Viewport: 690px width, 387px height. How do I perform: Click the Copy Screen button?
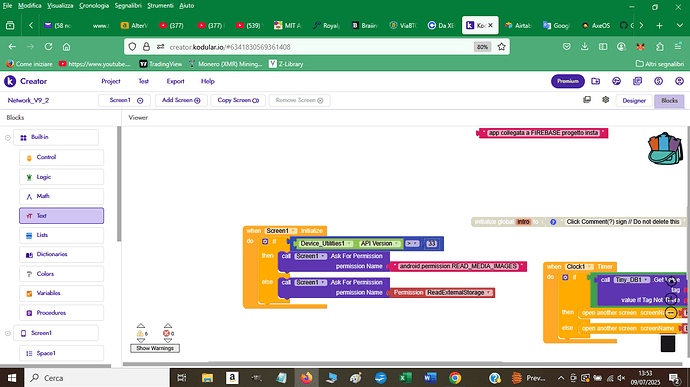(x=238, y=100)
